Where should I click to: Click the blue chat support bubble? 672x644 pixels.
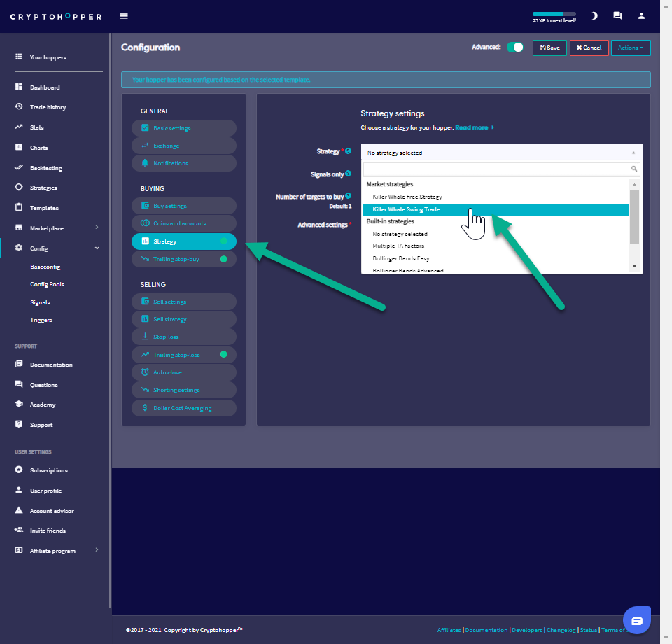[636, 621]
